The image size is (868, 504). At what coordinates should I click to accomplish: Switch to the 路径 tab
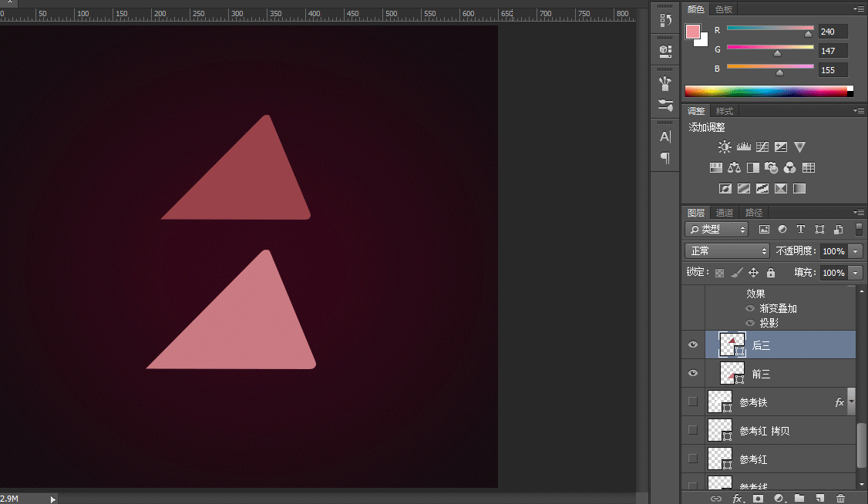point(754,213)
